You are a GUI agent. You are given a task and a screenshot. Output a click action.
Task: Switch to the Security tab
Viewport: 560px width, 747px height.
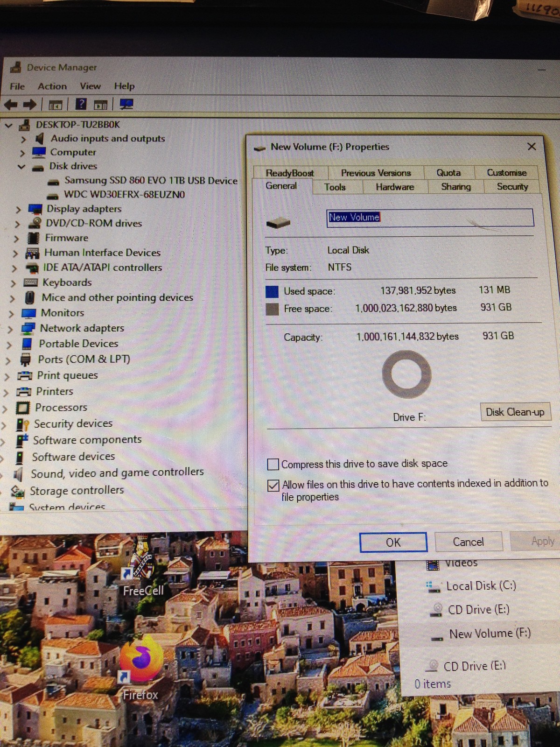(512, 187)
